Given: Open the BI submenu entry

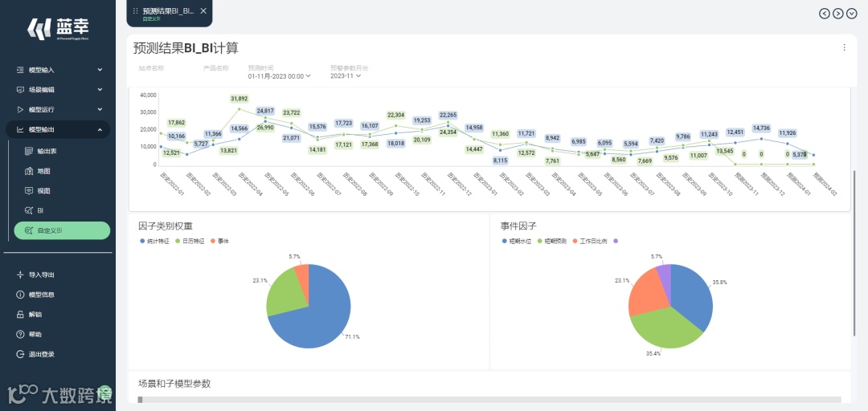Looking at the screenshot, I should [62, 211].
